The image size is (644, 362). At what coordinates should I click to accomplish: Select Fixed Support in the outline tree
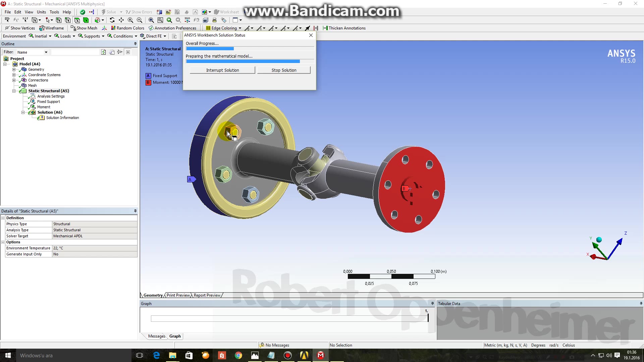49,102
